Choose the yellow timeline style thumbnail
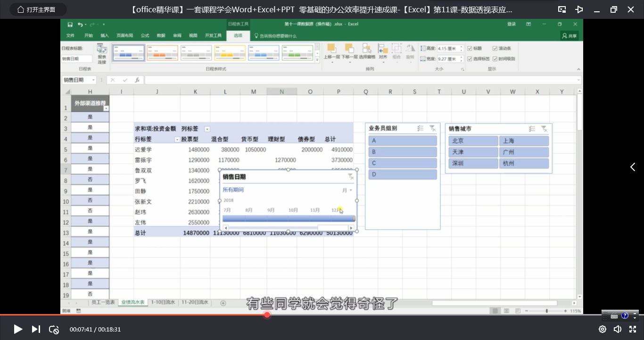The image size is (644, 340). pyautogui.click(x=230, y=53)
